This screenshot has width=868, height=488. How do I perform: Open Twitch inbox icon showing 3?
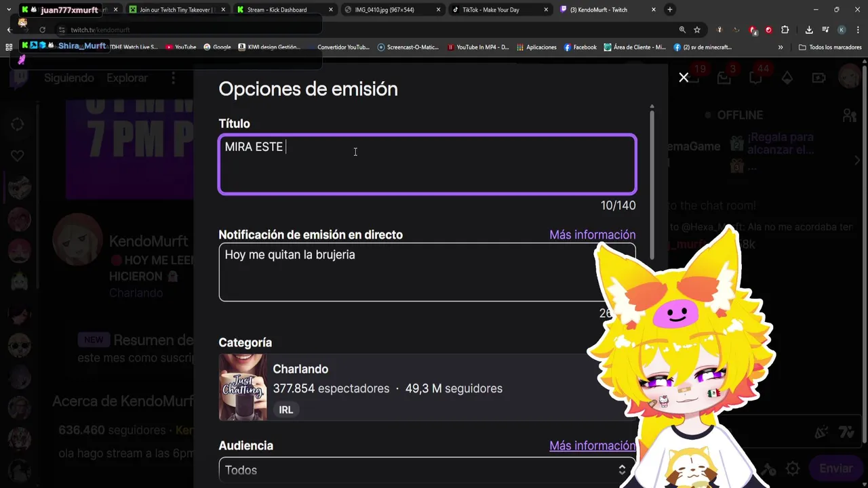tap(724, 78)
